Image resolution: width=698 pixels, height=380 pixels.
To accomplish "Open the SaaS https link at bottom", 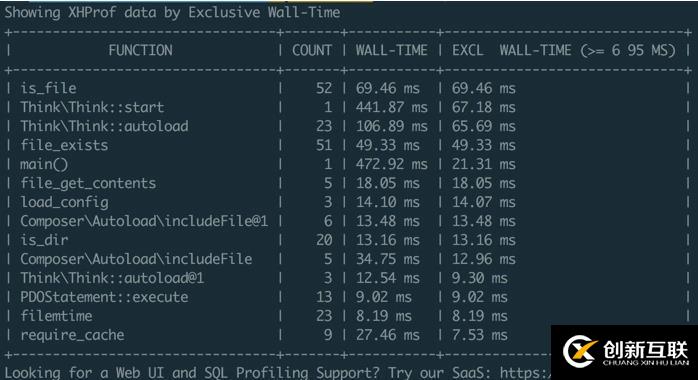I will pyautogui.click(x=525, y=372).
